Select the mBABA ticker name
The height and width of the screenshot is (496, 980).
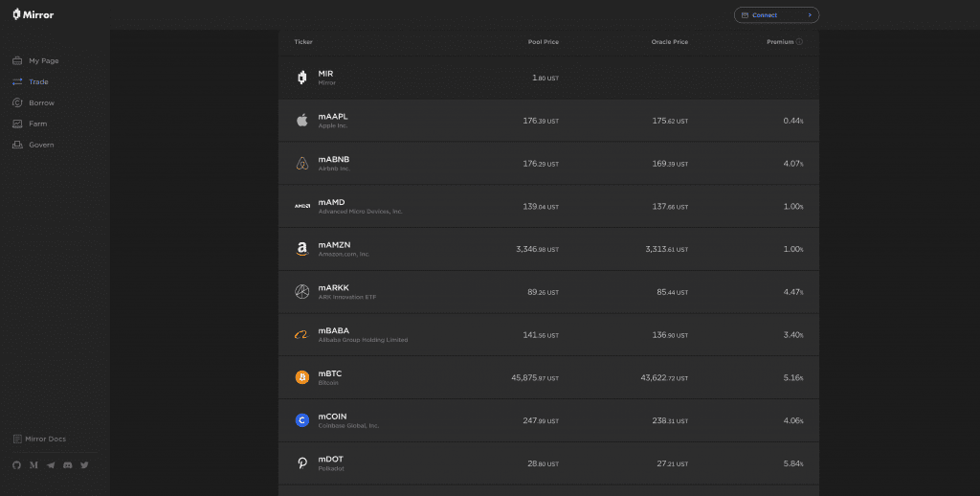(334, 331)
